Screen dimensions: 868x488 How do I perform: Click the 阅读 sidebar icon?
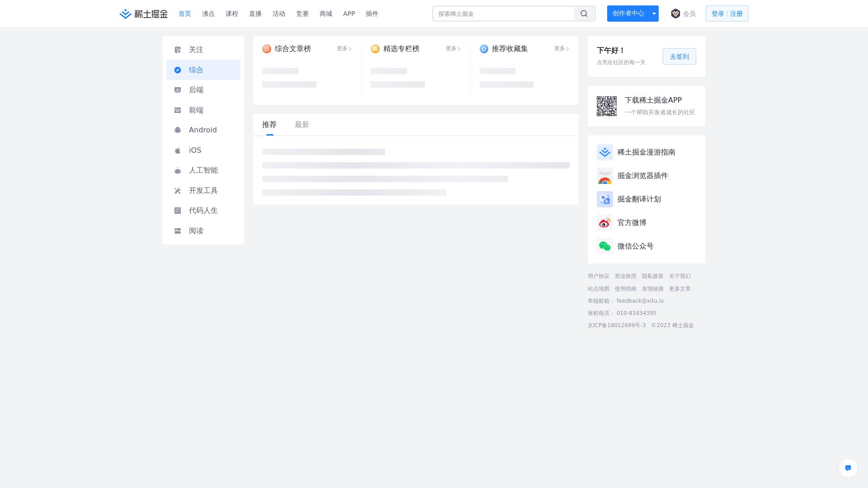click(178, 231)
